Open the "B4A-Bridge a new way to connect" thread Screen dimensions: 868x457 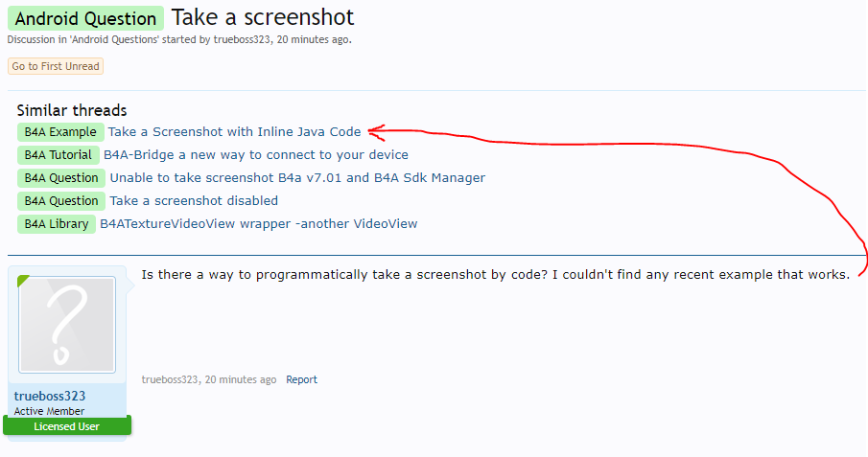[x=256, y=155]
